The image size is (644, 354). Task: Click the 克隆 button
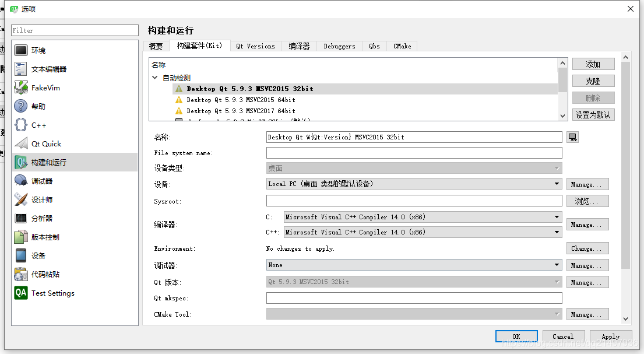point(593,81)
